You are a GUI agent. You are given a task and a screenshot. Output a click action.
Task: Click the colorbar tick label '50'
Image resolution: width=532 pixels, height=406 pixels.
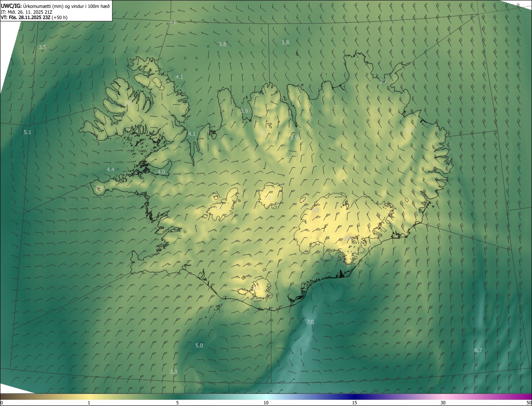point(529,403)
